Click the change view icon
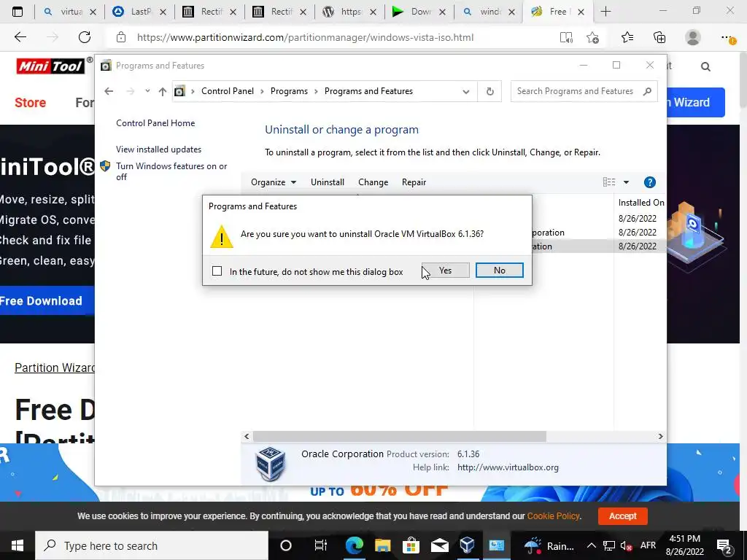The image size is (747, 560). (x=609, y=182)
